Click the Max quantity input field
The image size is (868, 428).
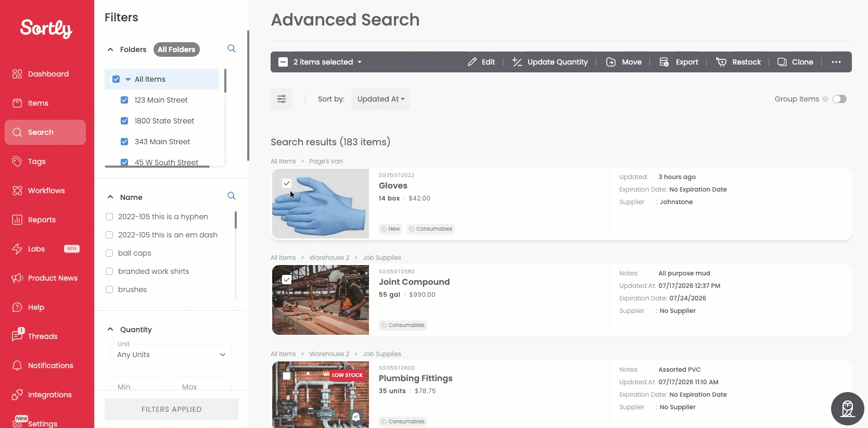[x=203, y=384]
